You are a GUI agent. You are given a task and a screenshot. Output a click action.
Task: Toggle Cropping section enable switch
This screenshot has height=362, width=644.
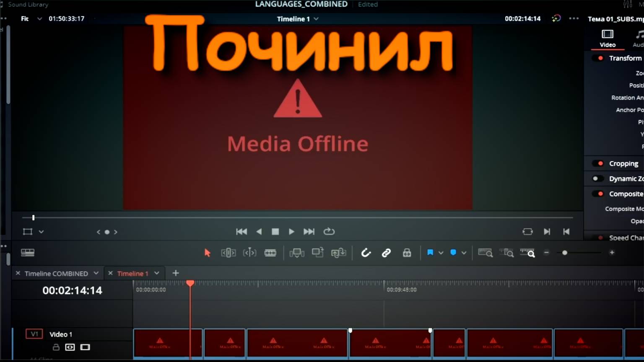597,163
